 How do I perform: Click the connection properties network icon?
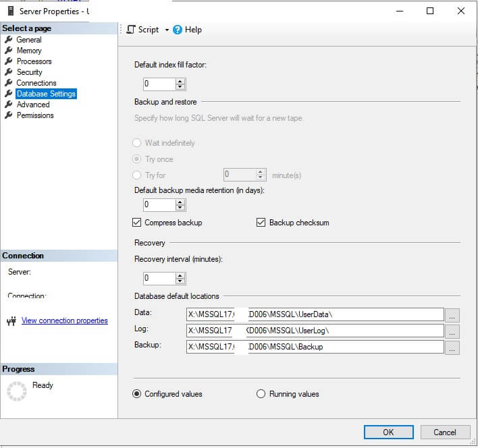[10, 321]
